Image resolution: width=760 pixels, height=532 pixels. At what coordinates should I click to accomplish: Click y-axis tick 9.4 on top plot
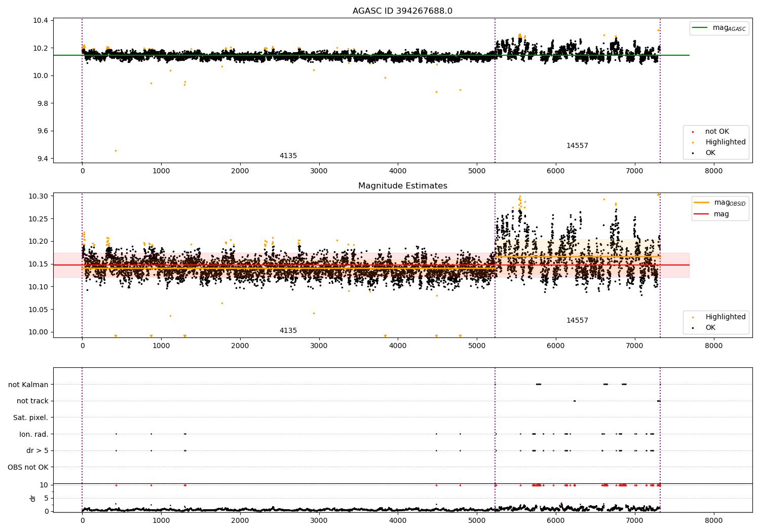click(43, 159)
